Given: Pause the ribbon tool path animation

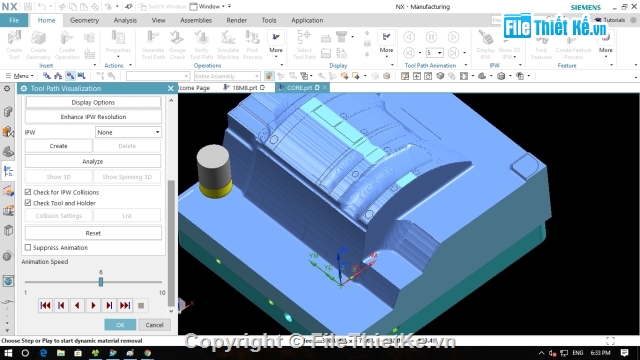Looking at the screenshot, I should 431,37.
